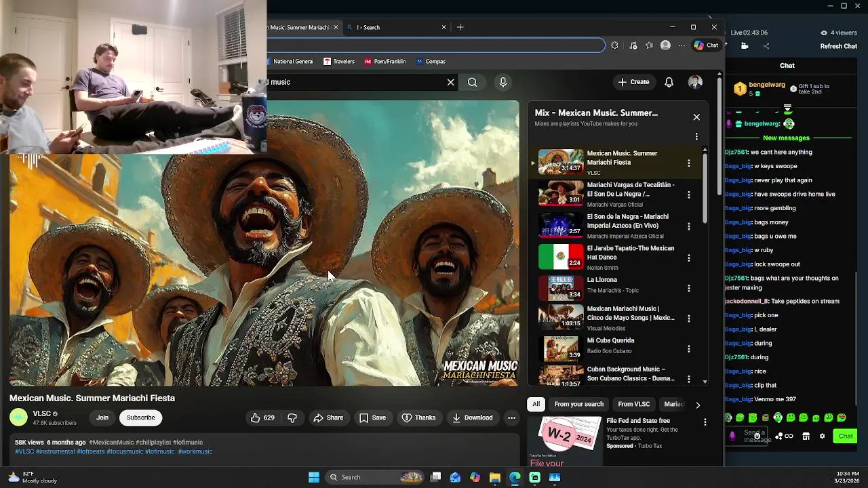Click the Windows Start button

(x=314, y=477)
